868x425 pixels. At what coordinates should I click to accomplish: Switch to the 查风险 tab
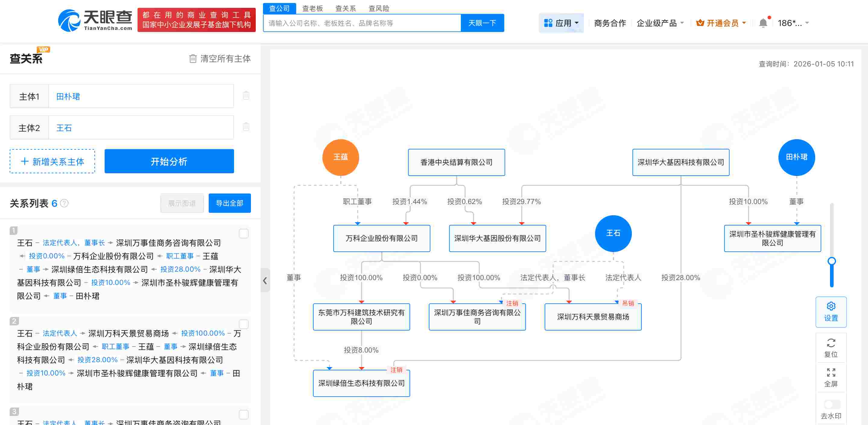(x=379, y=8)
